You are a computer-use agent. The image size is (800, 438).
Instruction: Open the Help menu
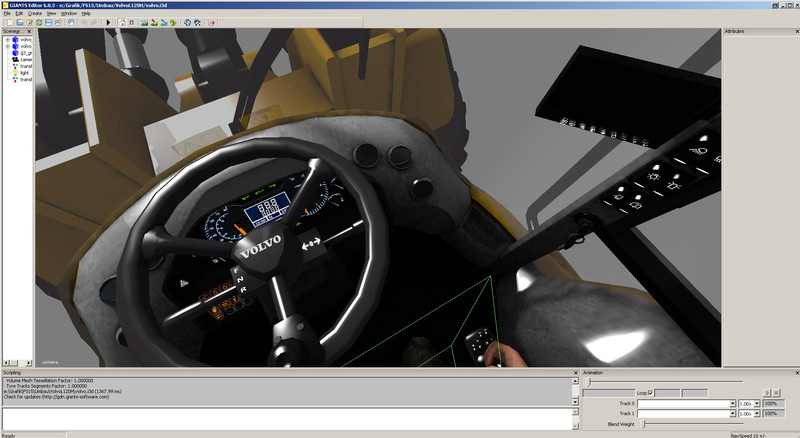pos(86,13)
